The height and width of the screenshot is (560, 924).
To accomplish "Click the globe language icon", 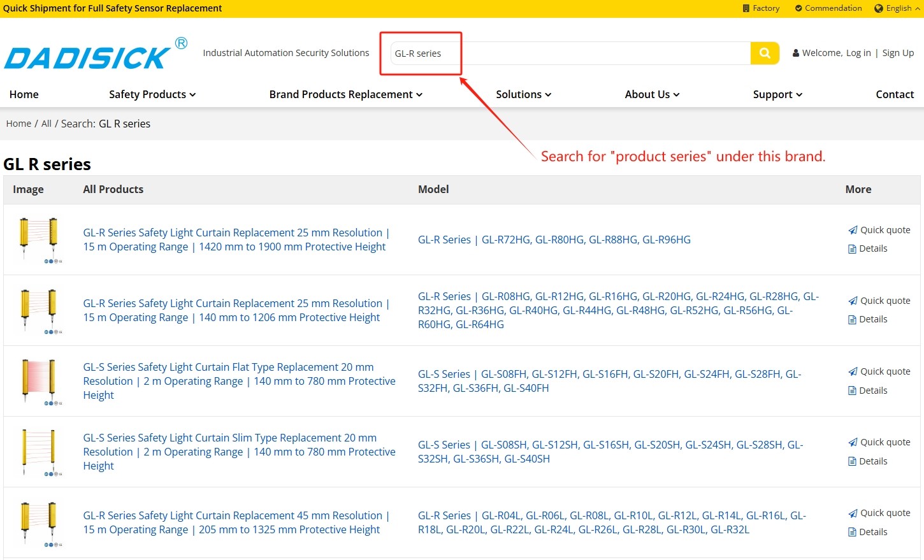I will click(879, 8).
